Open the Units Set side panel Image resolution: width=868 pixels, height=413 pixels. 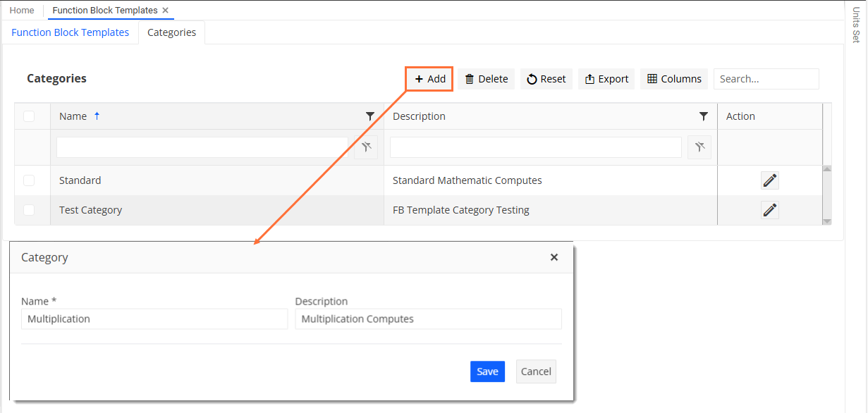(x=856, y=25)
